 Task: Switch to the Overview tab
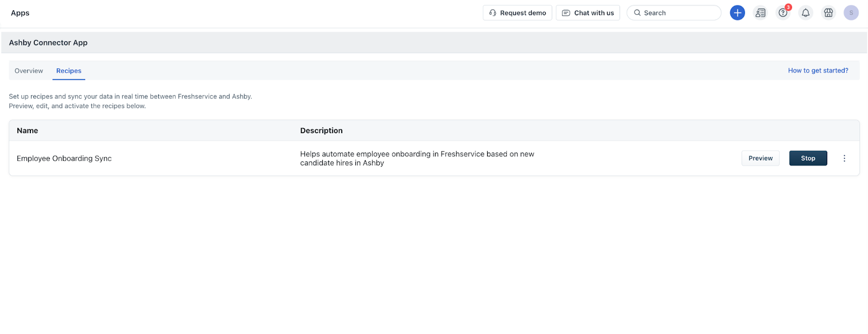point(29,71)
